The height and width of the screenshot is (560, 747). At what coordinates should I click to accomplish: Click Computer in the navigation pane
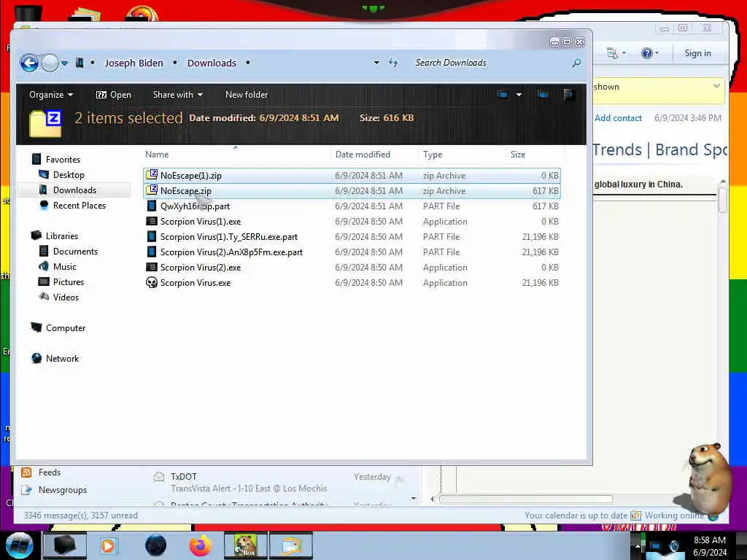pos(66,327)
